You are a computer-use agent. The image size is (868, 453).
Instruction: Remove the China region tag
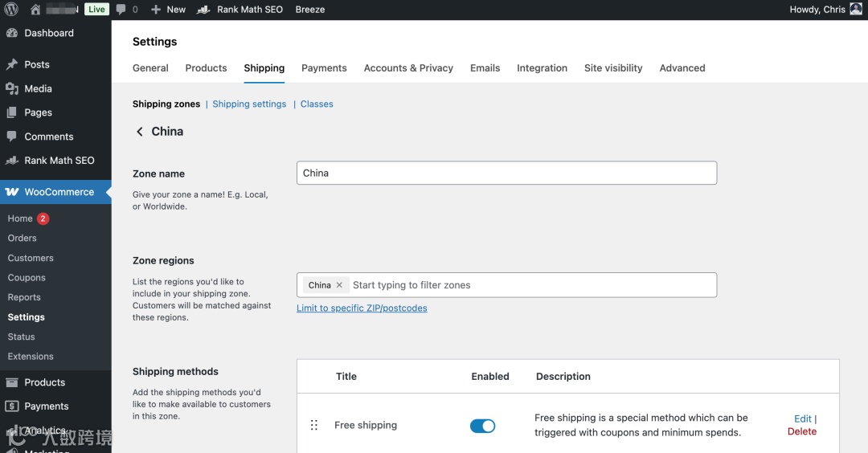[x=339, y=285]
